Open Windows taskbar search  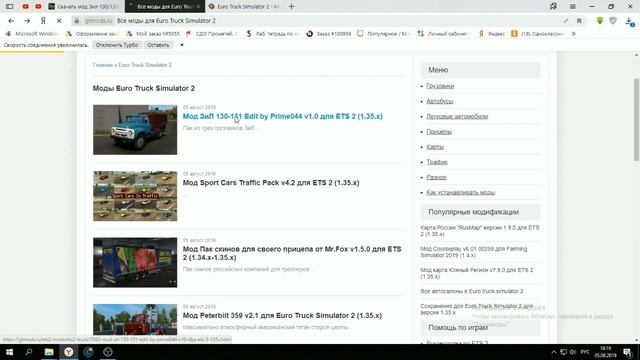coord(29,352)
